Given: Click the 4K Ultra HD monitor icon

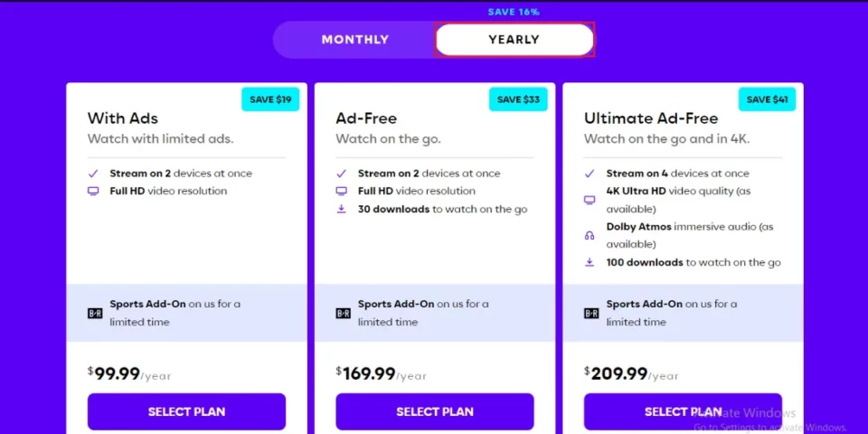Looking at the screenshot, I should pyautogui.click(x=590, y=200).
